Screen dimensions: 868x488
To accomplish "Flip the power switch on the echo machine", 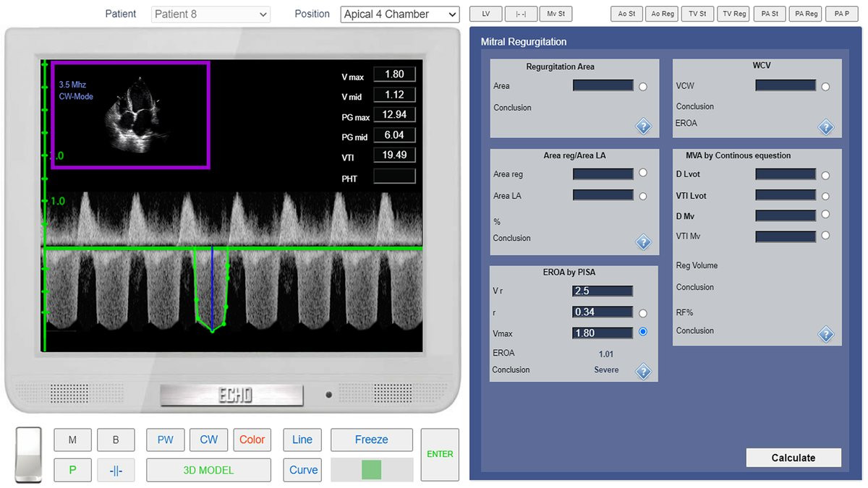I will pyautogui.click(x=28, y=455).
